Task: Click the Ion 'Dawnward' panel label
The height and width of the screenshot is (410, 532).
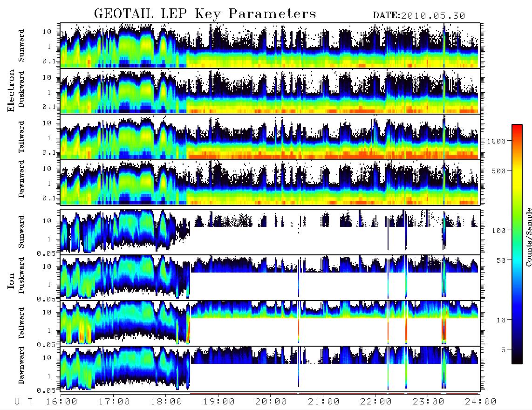Action: (x=21, y=365)
